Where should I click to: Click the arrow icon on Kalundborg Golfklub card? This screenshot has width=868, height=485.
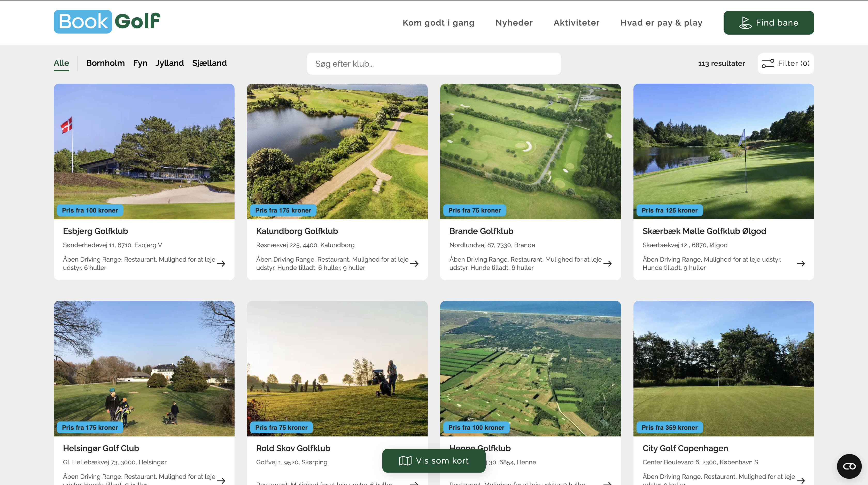[414, 263]
